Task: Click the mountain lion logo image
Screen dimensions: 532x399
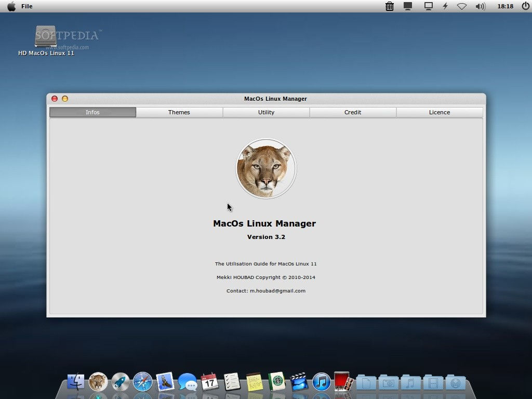Action: [266, 168]
